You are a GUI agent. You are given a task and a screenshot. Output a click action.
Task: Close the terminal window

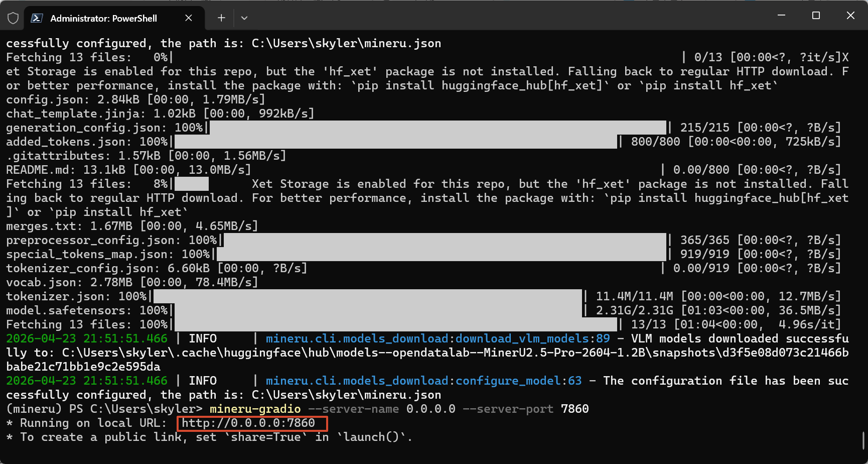850,16
